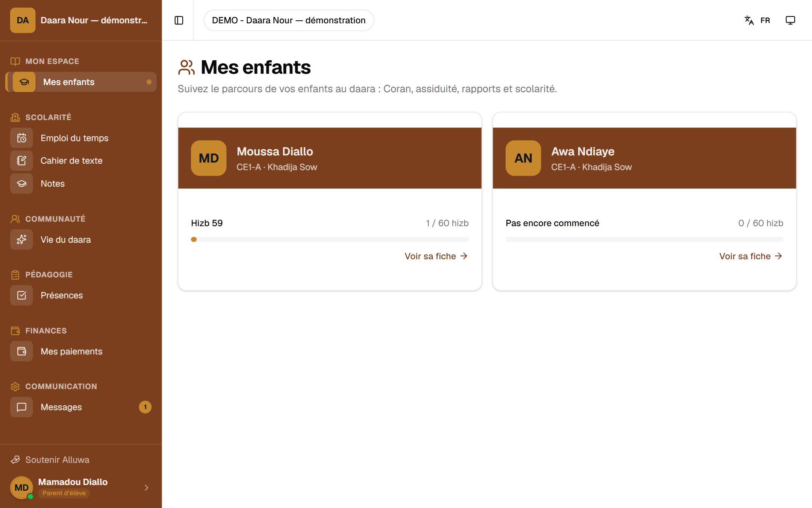Screen dimensions: 812x508
Task: Click the Soutenir Alluwa hand-heart icon
Action: click(x=15, y=460)
